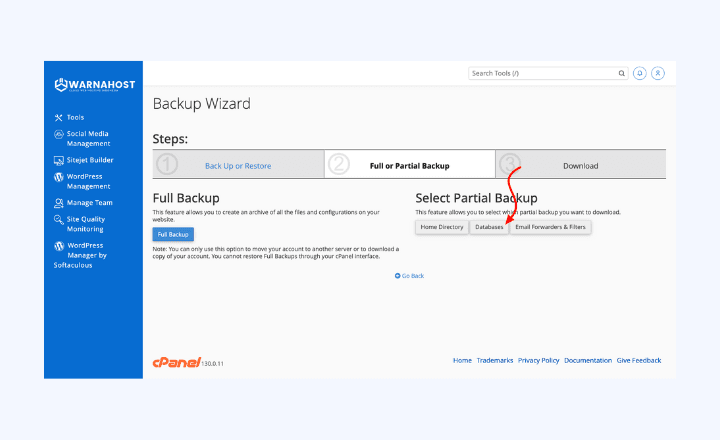Open the user account profile icon
This screenshot has height=440, width=720.
pyautogui.click(x=658, y=73)
